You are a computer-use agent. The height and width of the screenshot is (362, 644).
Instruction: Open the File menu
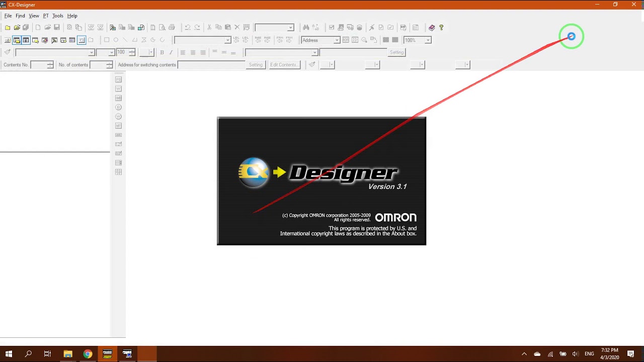(x=8, y=16)
